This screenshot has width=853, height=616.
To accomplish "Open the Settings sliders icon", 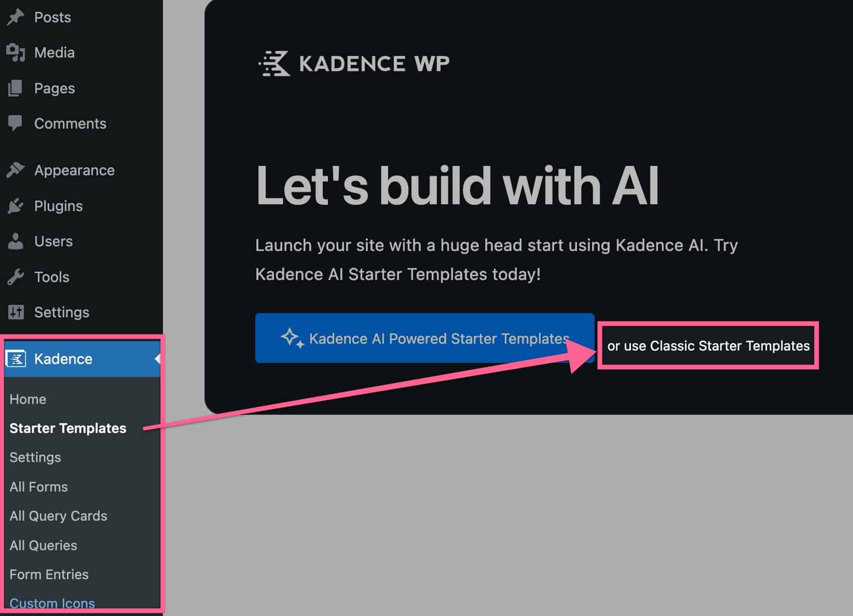I will pos(16,312).
